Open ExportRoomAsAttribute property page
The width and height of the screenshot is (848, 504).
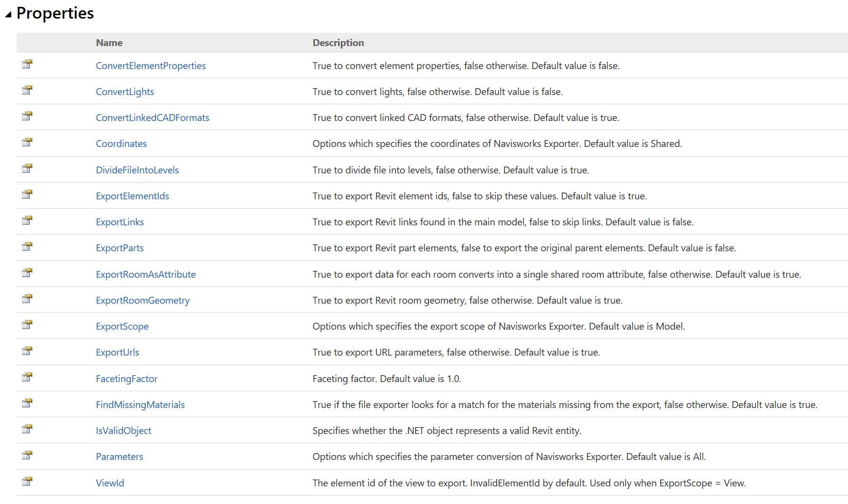[x=146, y=274]
